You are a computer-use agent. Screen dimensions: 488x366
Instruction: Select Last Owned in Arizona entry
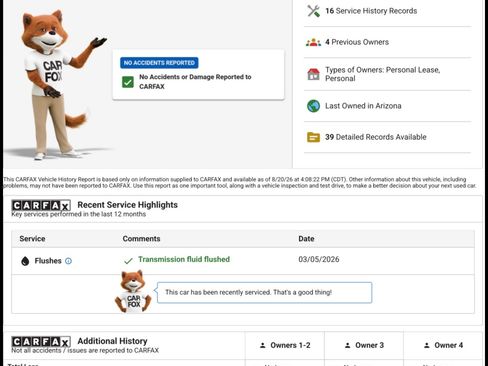(x=388, y=106)
